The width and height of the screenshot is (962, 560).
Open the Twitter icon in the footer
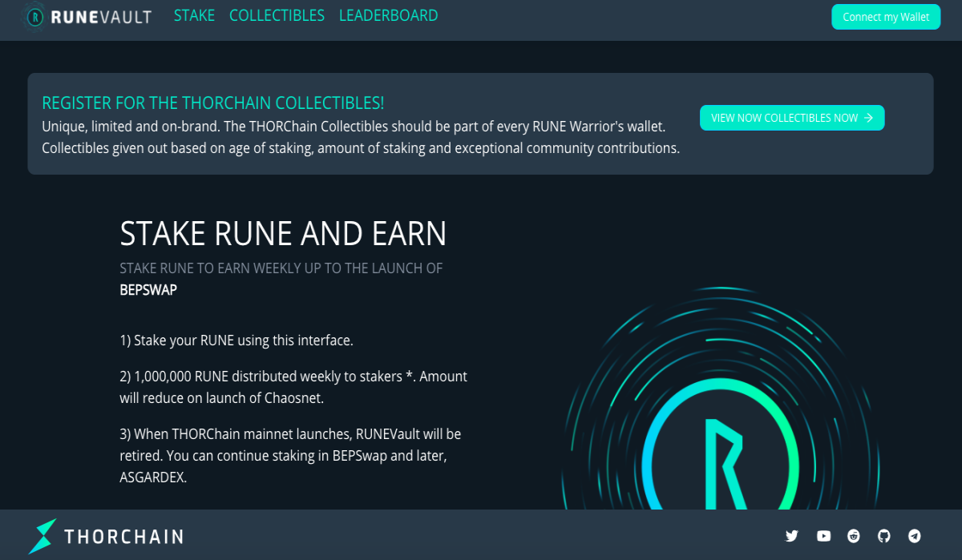(x=792, y=536)
